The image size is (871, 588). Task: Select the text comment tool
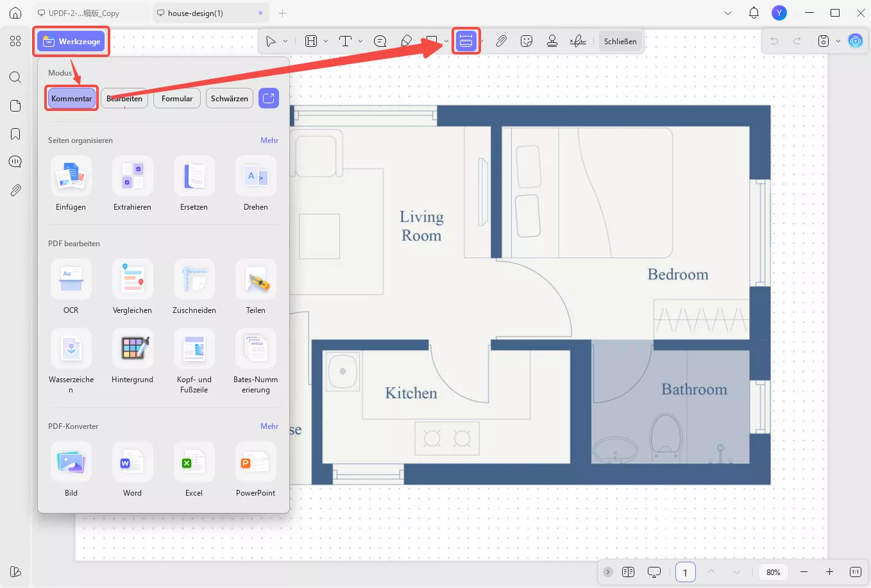[x=346, y=42]
